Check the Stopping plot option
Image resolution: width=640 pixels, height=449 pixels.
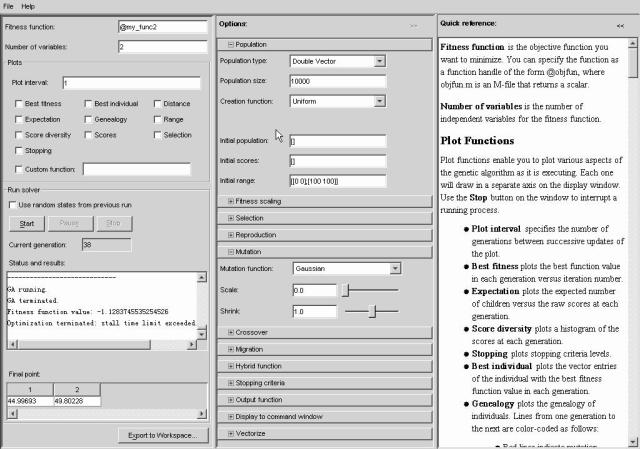coord(18,151)
